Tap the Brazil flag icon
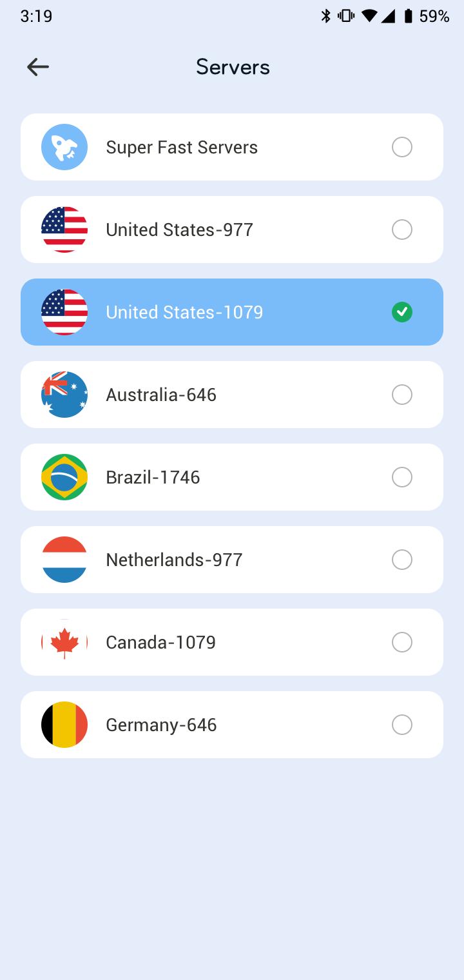464x980 pixels. pos(64,477)
